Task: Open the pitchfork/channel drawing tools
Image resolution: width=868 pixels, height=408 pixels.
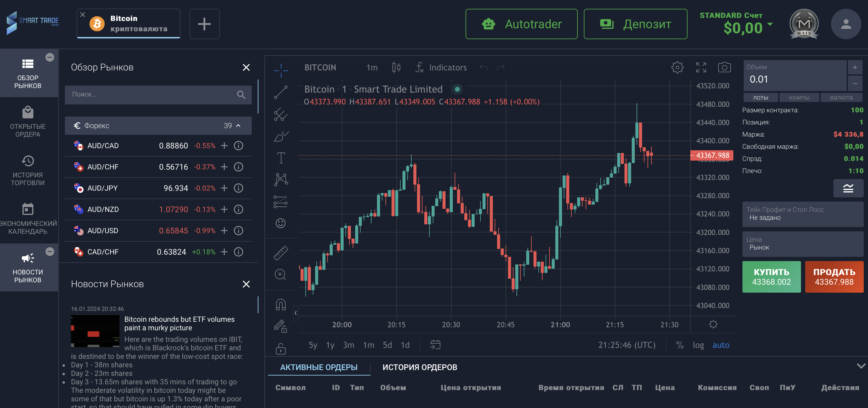Action: (x=281, y=114)
